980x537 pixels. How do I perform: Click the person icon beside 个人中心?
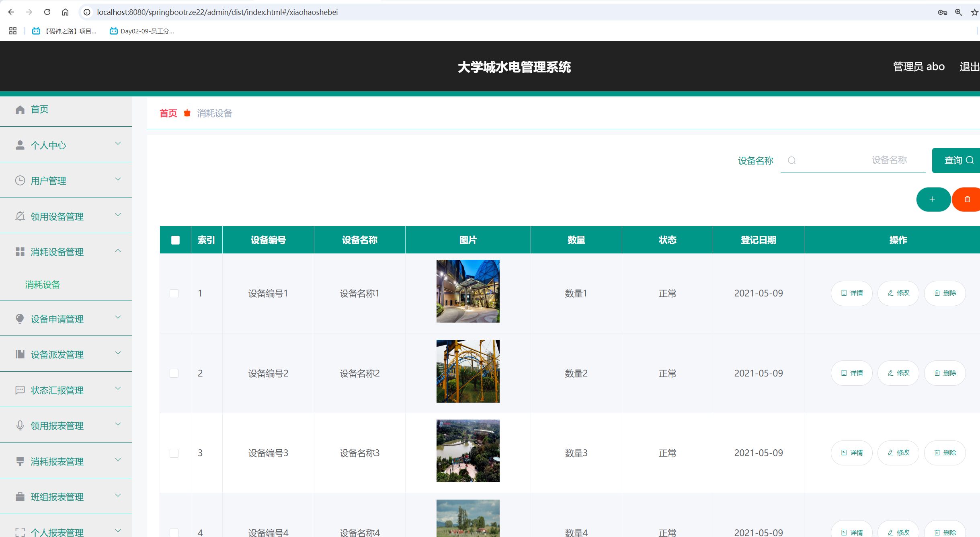(x=20, y=145)
